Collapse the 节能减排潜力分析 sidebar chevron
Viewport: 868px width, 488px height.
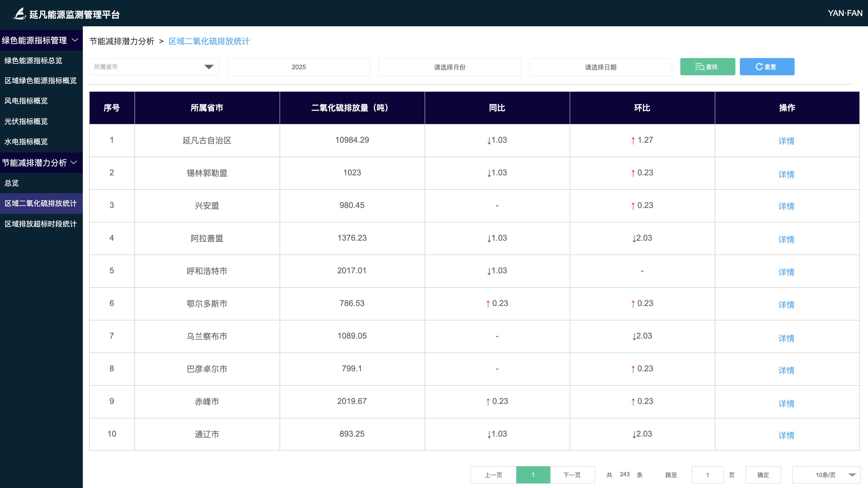(74, 162)
